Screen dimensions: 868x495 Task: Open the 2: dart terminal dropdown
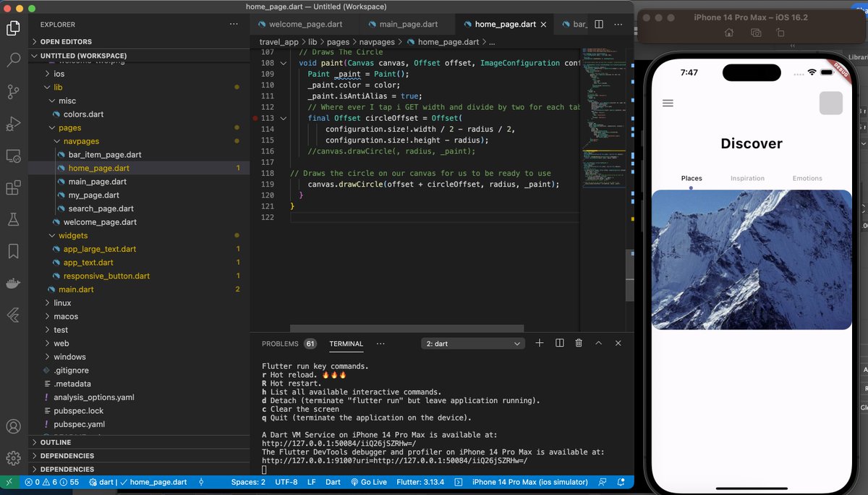473,344
